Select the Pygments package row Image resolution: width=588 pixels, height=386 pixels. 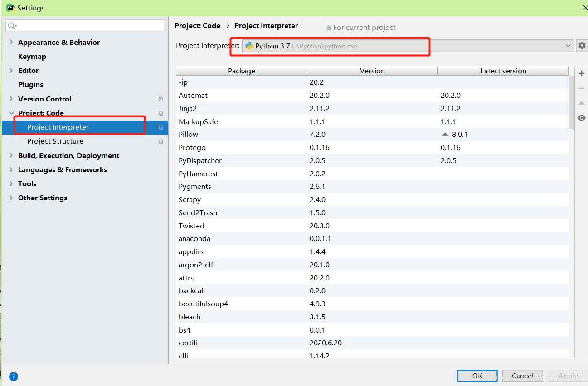372,187
